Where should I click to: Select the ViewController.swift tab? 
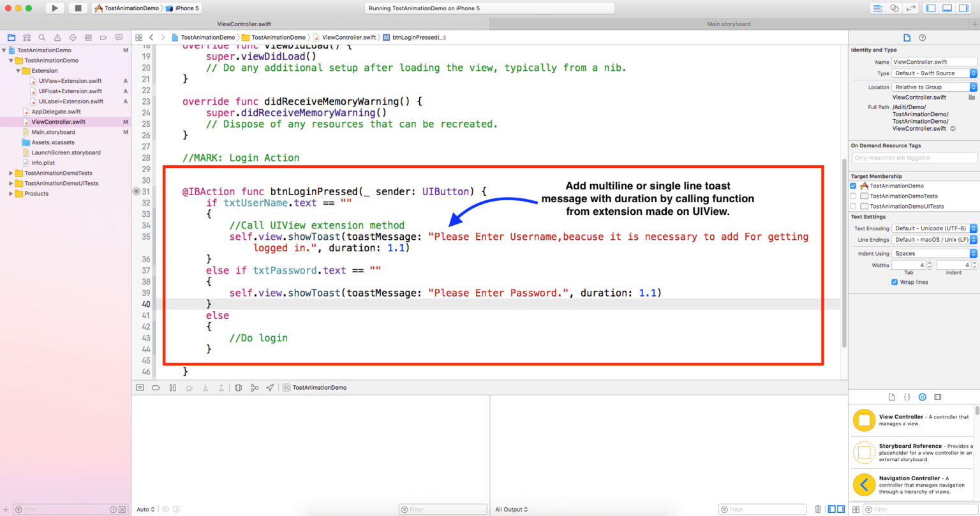point(244,24)
